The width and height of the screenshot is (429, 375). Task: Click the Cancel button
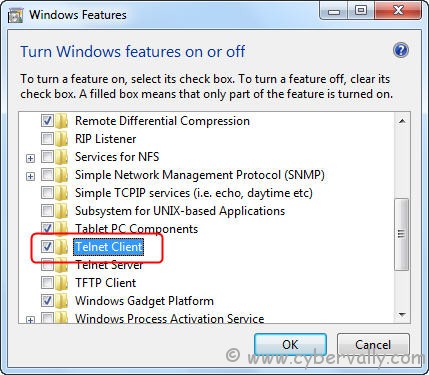pyautogui.click(x=373, y=344)
